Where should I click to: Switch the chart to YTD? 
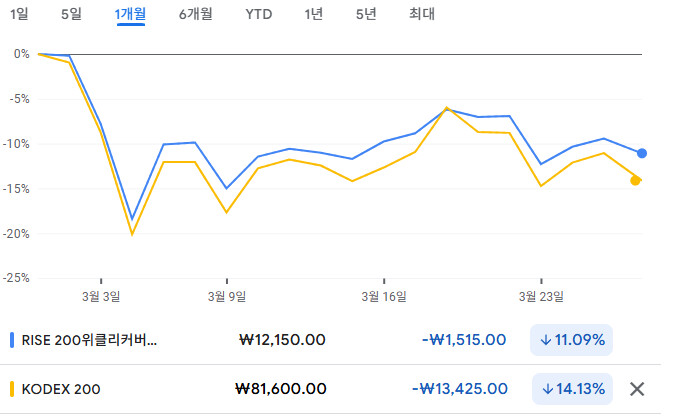(x=259, y=14)
